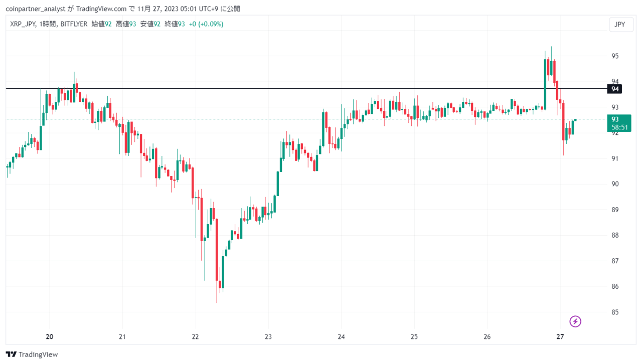Click the date label 24 on time axis
This screenshot has height=364, width=642.
tap(341, 336)
